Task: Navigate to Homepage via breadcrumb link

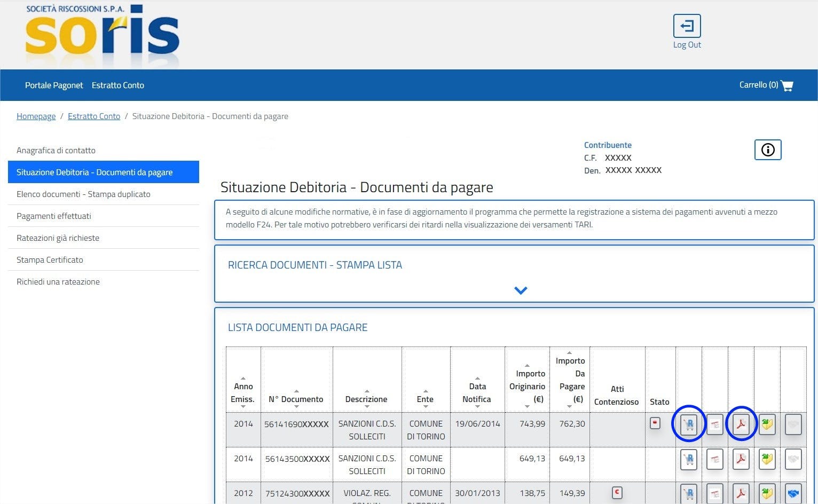Action: coord(36,116)
